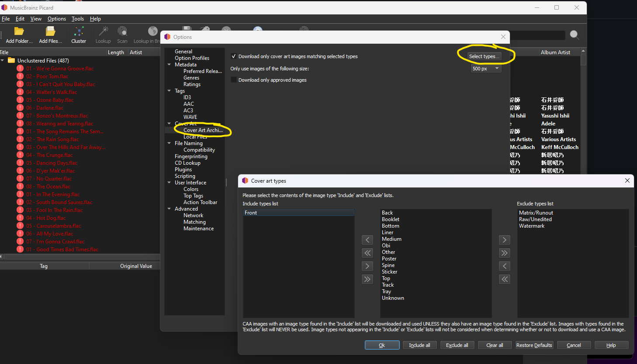Open the Options menu
Screen dimensions: 637x364
click(57, 19)
